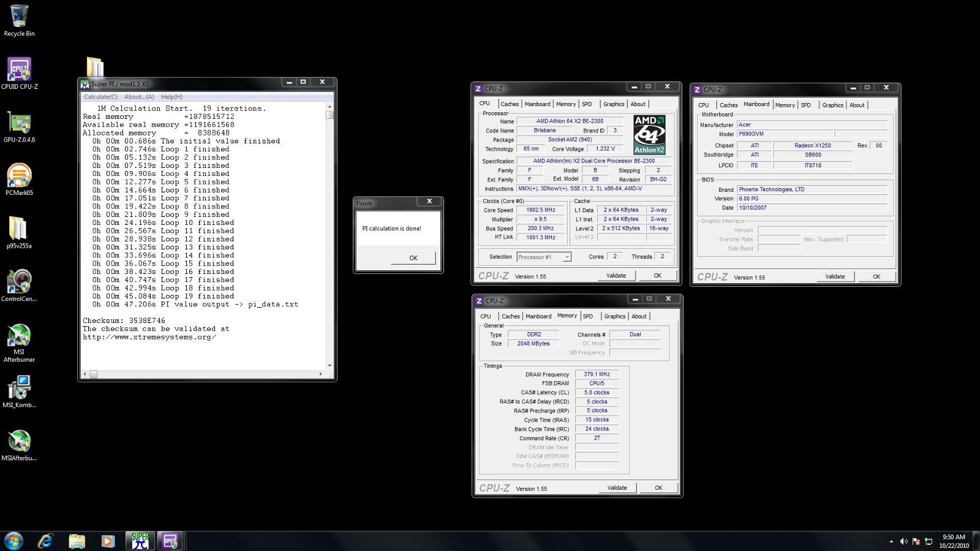
Task: Click the Super PI horizontal scrollbar left arrow
Action: click(85, 373)
